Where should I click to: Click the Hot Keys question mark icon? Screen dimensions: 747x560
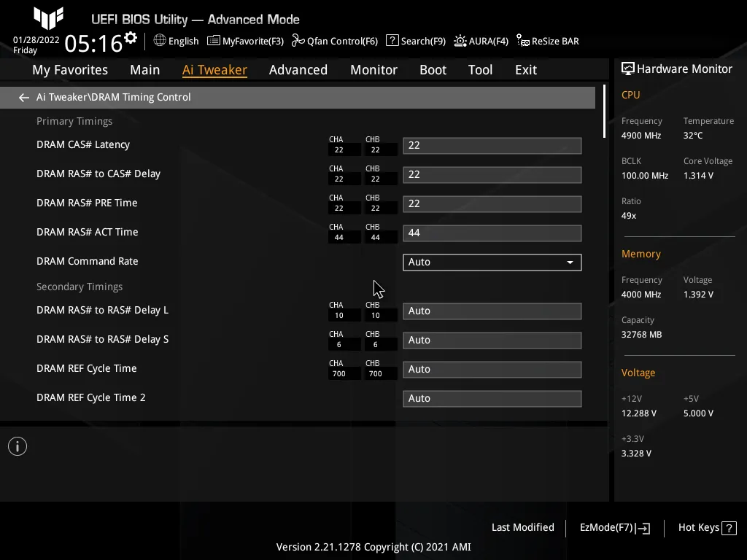729,528
